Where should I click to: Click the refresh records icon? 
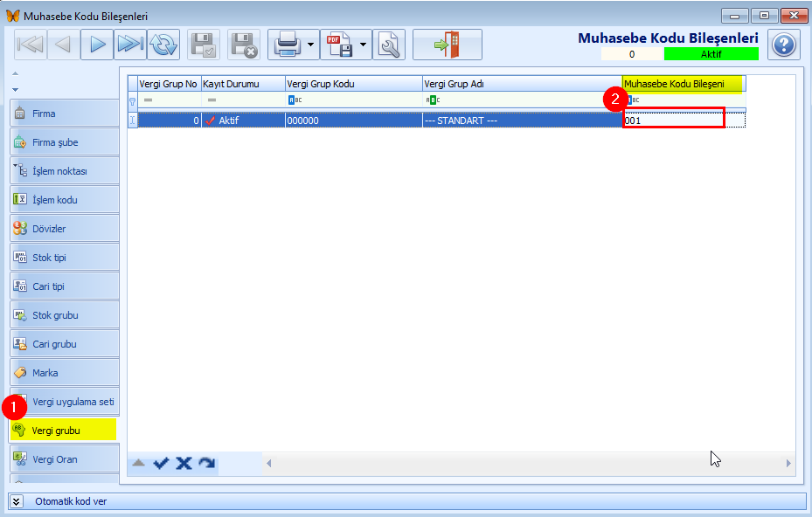pos(163,45)
